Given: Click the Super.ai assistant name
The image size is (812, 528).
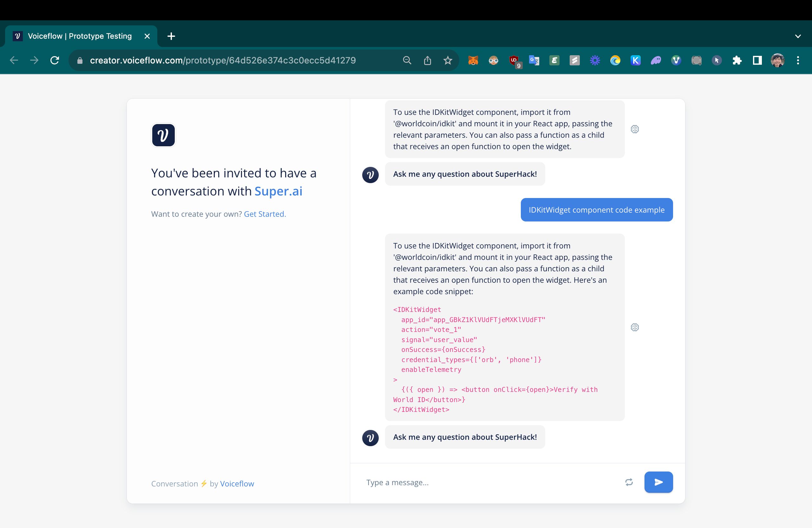Looking at the screenshot, I should click(x=278, y=191).
